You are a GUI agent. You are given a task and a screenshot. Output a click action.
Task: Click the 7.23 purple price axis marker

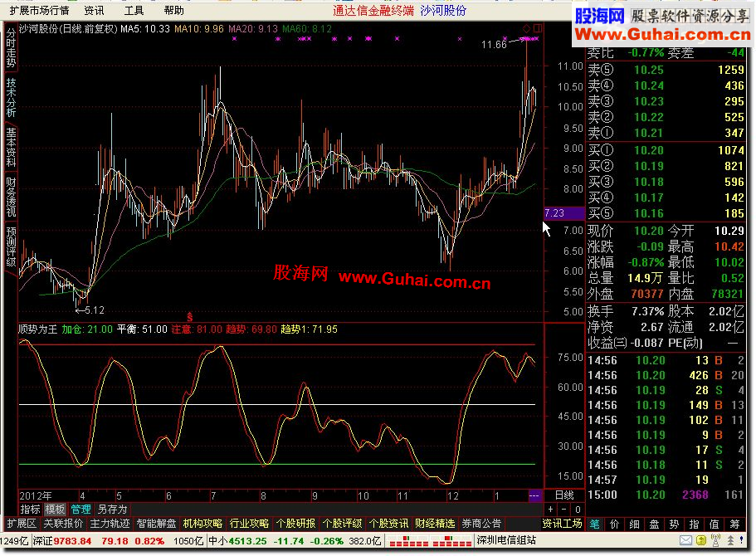tap(563, 213)
